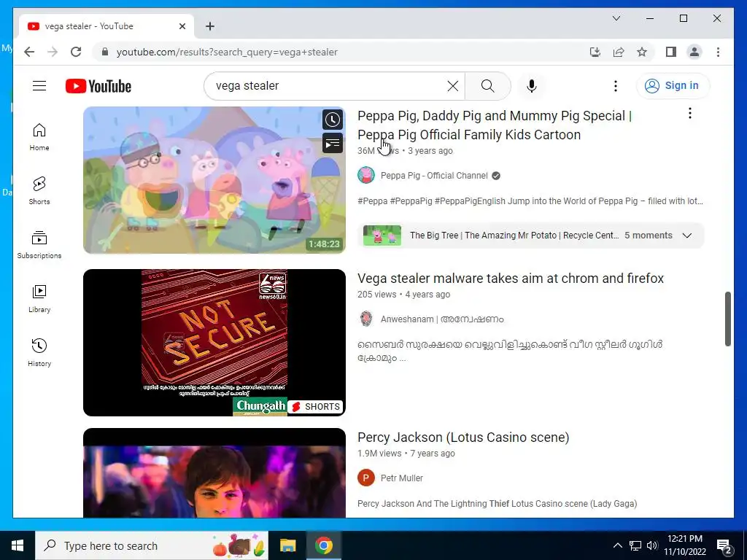
Task: Click the install app icon in address bar
Action: [595, 52]
